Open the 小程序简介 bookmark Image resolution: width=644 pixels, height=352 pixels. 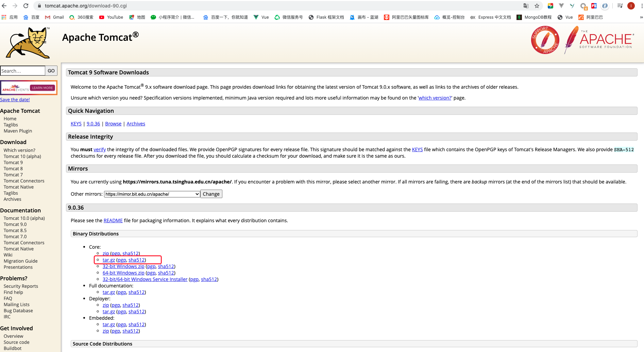[172, 17]
